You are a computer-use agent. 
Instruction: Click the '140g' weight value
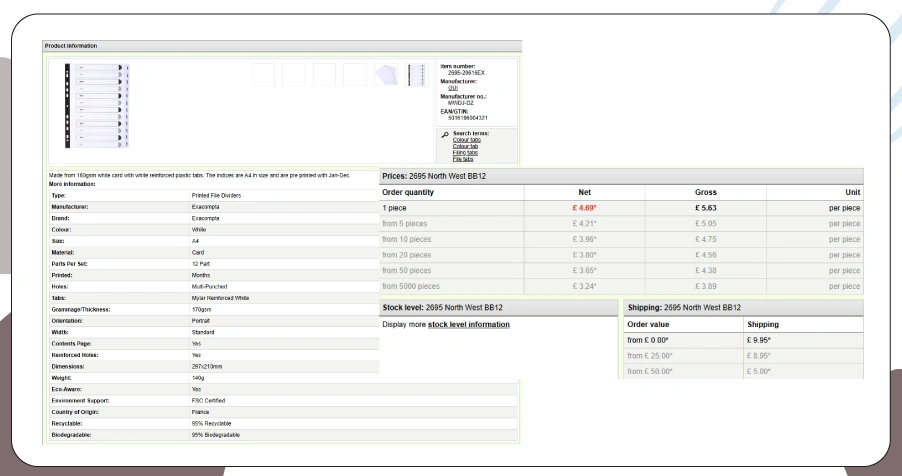198,378
